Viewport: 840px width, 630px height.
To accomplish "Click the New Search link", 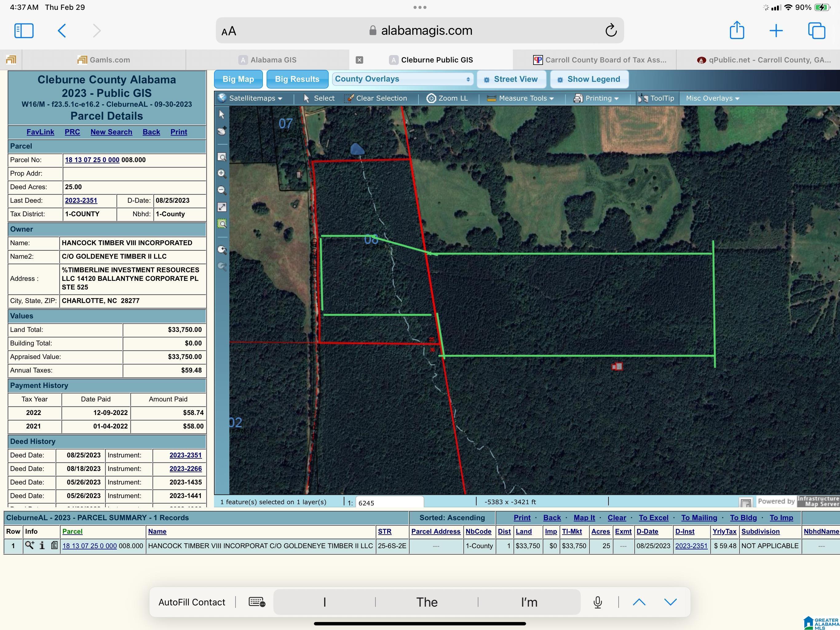I will tap(111, 132).
